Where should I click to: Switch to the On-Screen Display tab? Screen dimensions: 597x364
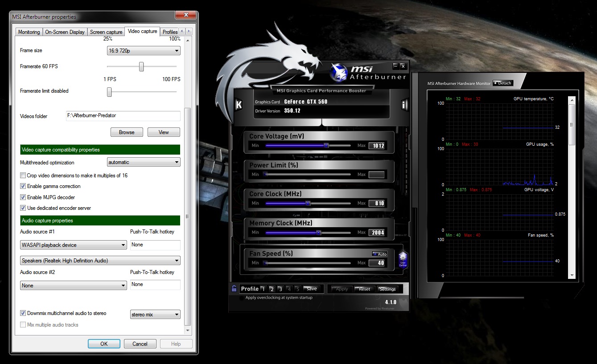pos(65,32)
